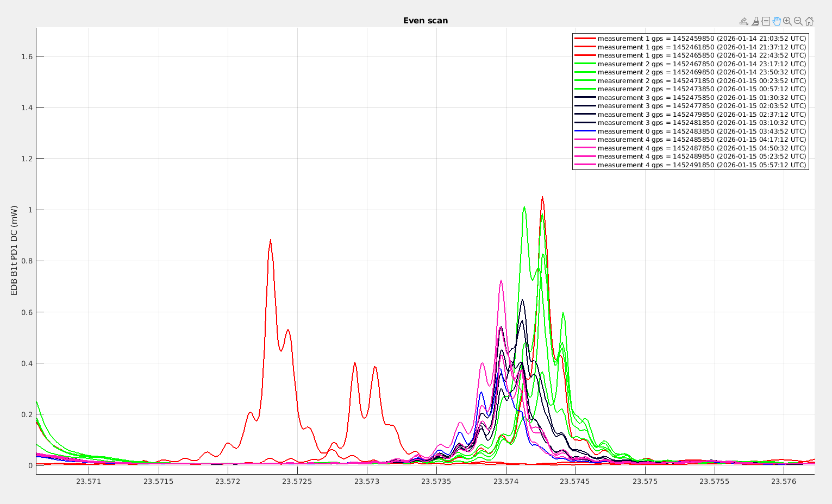Toggle the pan hand tool
The image size is (832, 504).
point(777,21)
